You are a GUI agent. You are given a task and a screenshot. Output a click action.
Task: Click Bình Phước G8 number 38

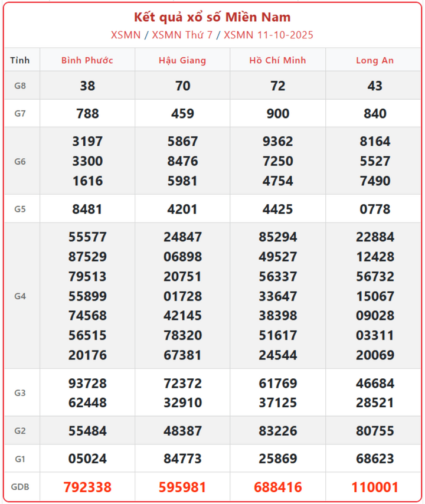pos(87,86)
